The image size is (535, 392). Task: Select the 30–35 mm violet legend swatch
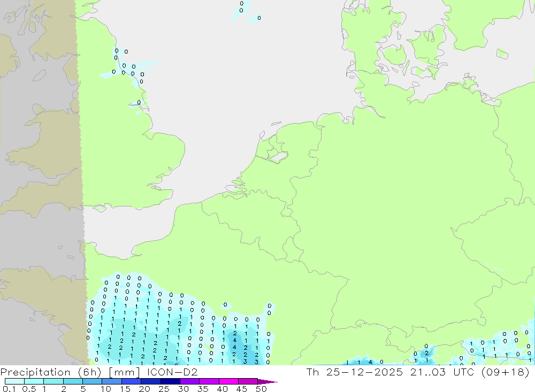[x=189, y=381]
